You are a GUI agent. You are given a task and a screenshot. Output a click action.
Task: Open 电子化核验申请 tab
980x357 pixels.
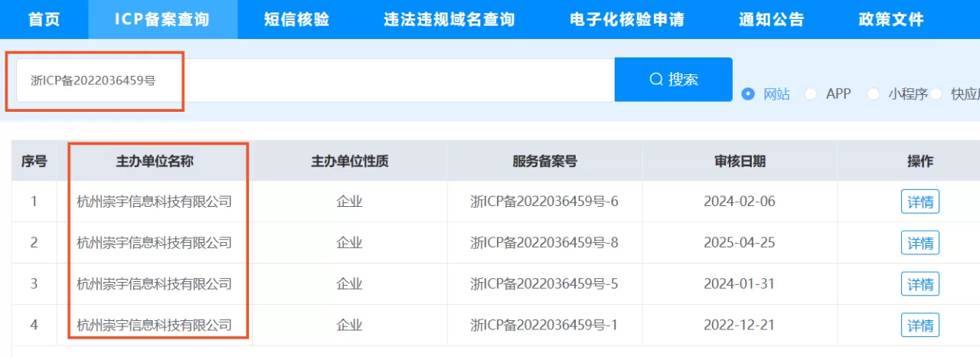[x=627, y=19]
